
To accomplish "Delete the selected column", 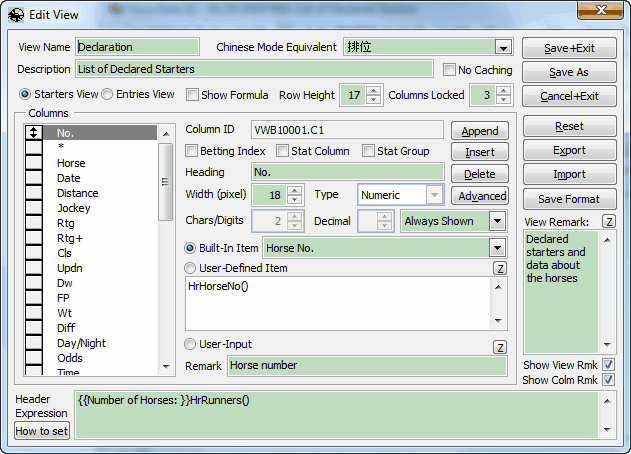I will tap(480, 174).
